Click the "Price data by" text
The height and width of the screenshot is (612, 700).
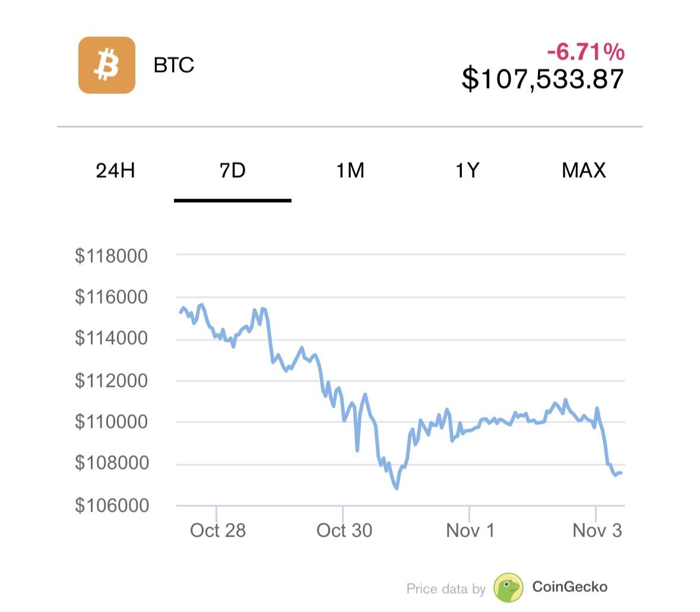pyautogui.click(x=445, y=589)
